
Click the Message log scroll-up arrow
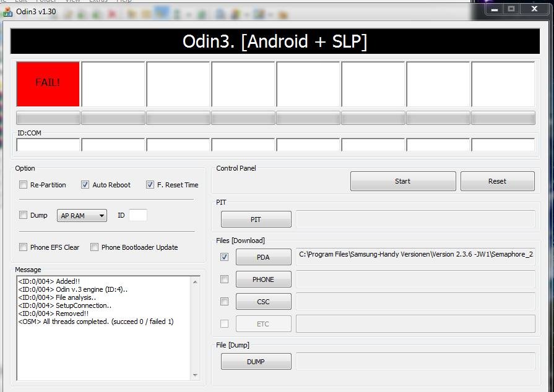coord(195,283)
